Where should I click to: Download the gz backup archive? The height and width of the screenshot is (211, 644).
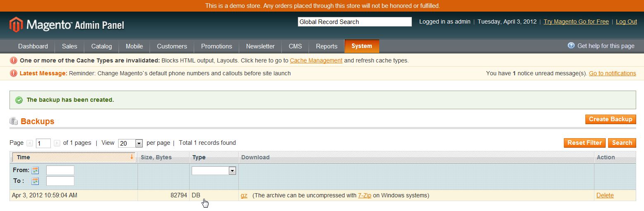pos(244,195)
